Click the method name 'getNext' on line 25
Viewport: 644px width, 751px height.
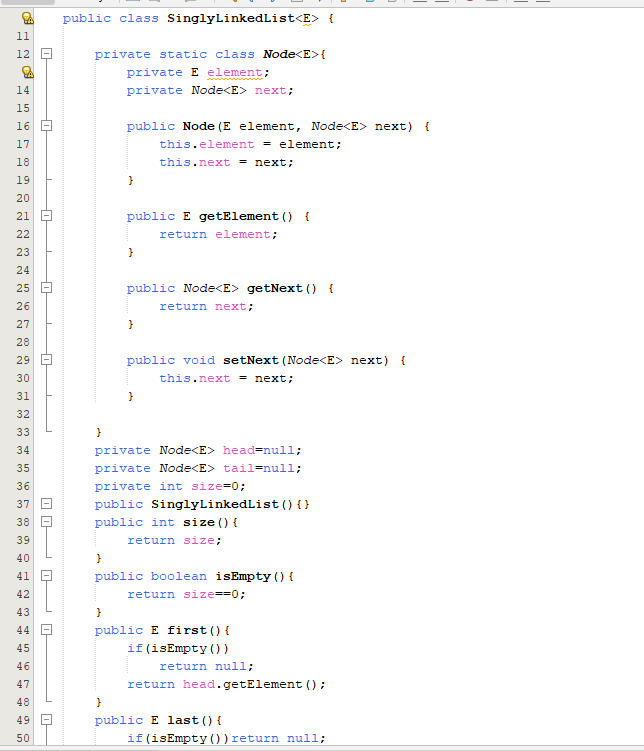(x=274, y=288)
